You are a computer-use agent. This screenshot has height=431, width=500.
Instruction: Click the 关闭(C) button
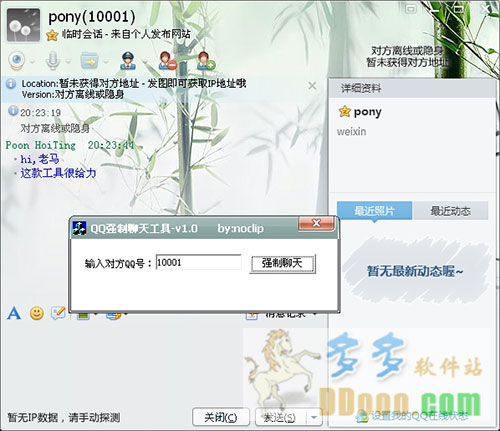[x=221, y=417]
